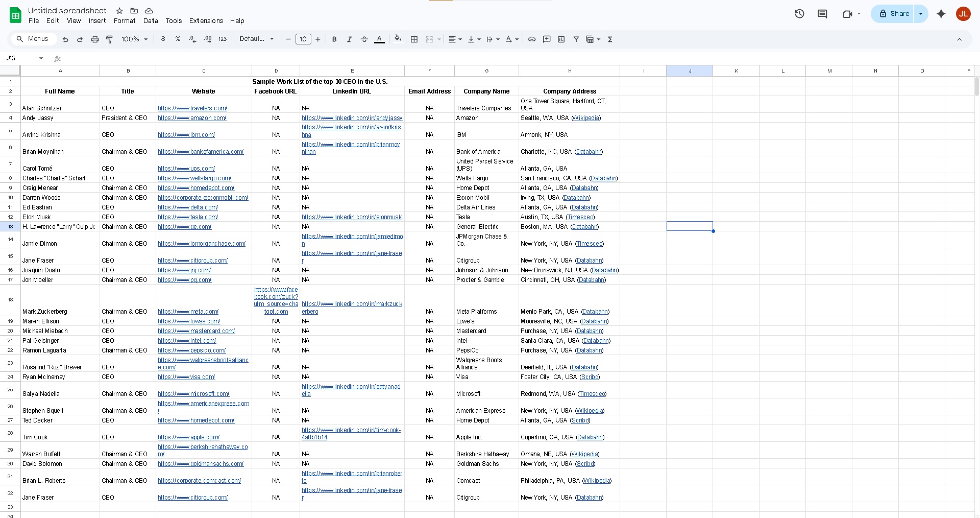Format as currency with dollar icon

pos(163,39)
